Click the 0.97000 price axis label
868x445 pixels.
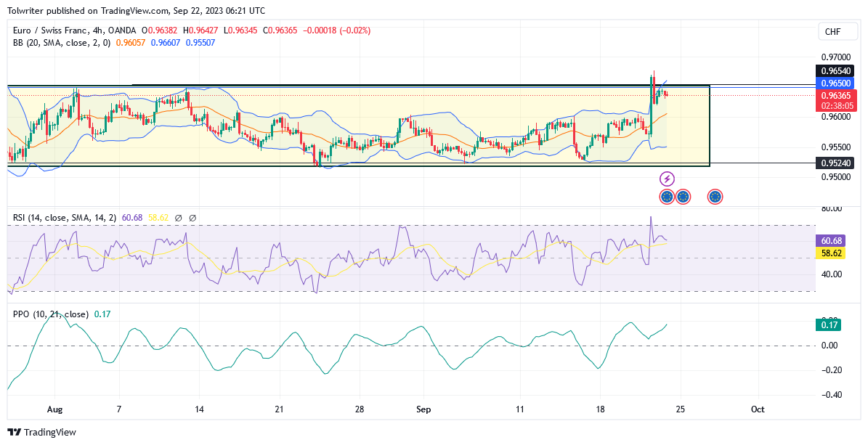(x=835, y=57)
